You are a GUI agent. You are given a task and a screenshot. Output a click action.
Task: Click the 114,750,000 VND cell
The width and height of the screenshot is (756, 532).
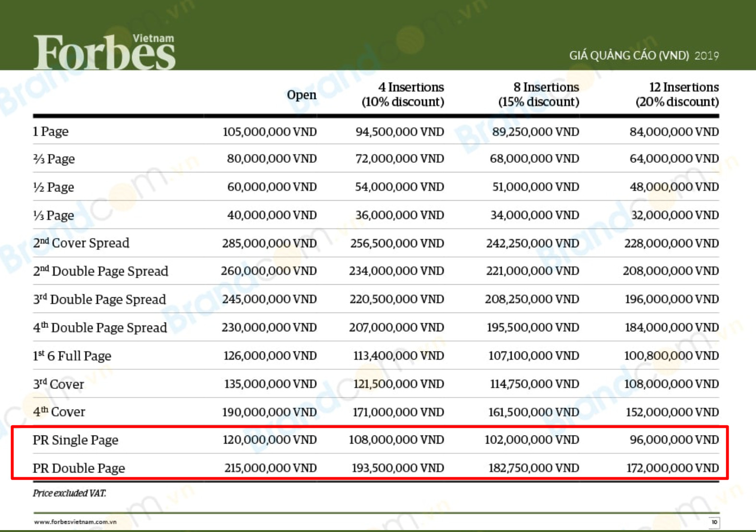click(x=535, y=384)
